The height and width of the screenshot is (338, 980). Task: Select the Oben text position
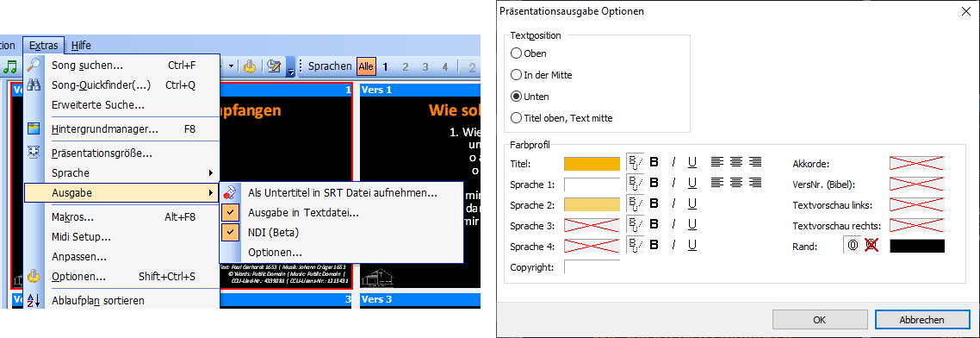[x=516, y=53]
